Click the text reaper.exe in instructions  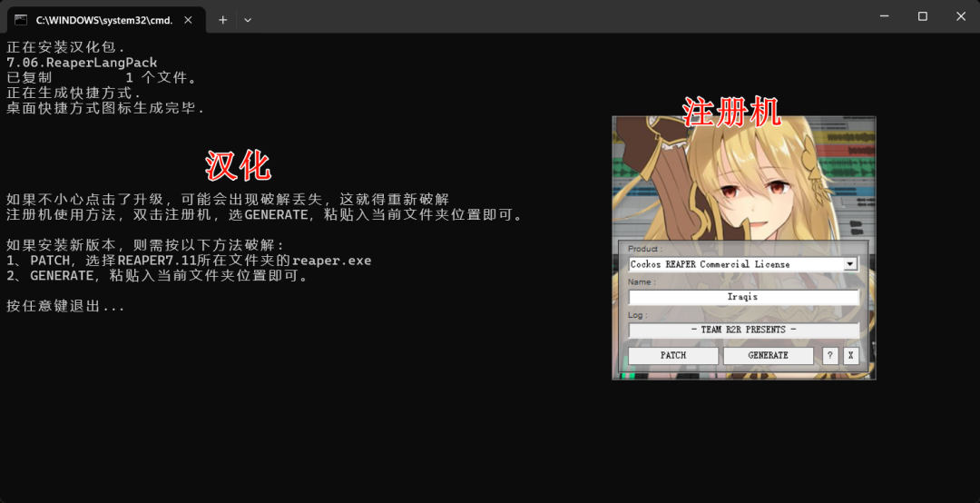click(331, 261)
